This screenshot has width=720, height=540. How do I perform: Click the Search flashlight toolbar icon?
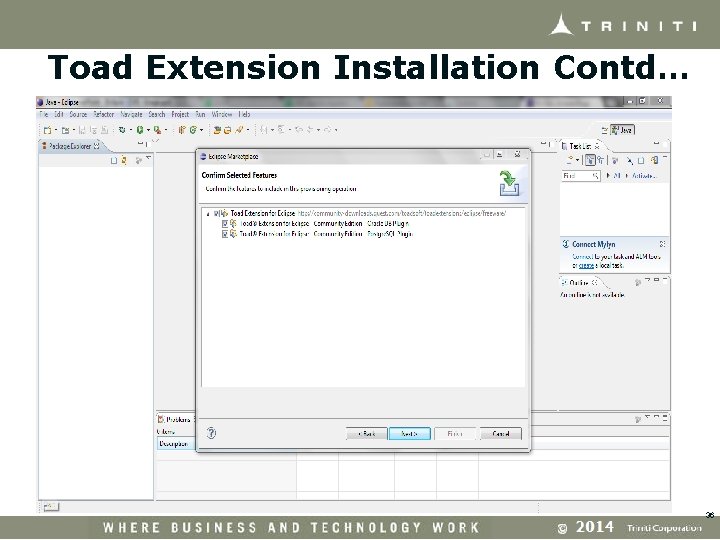239,130
